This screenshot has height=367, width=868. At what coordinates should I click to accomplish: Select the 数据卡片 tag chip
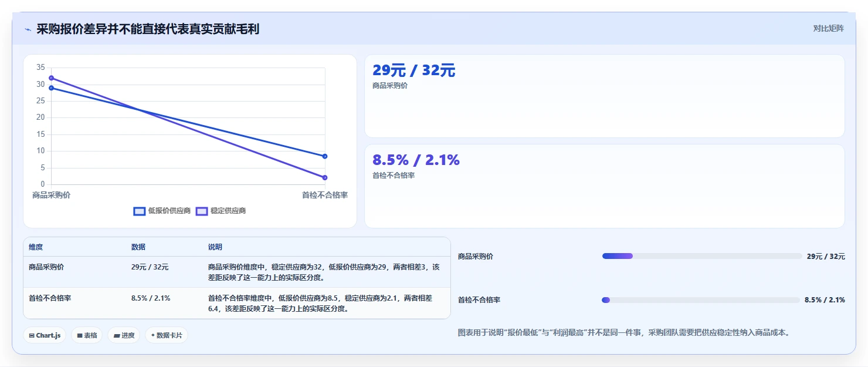pos(167,335)
